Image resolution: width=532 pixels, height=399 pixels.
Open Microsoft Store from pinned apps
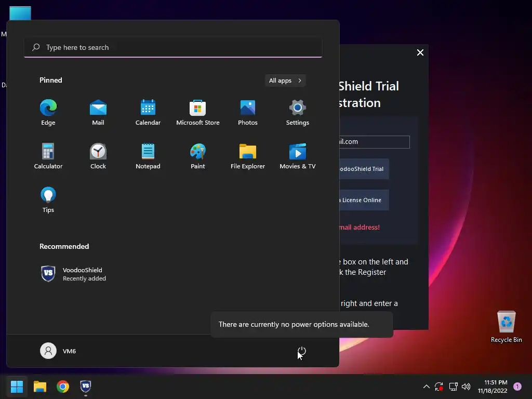(x=198, y=113)
